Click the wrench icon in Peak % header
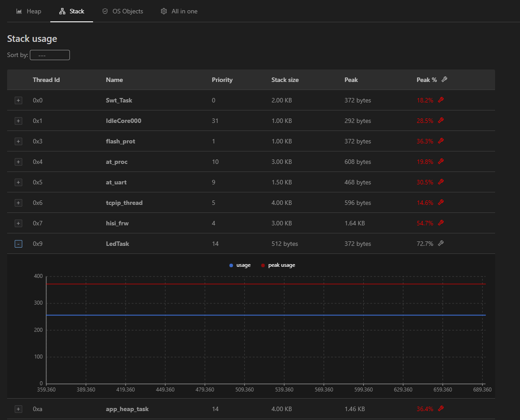The height and width of the screenshot is (420, 520). (x=444, y=79)
